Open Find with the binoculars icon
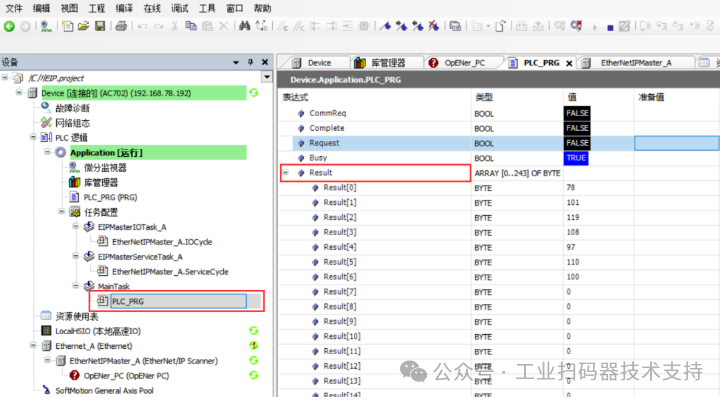Image resolution: width=726 pixels, height=401 pixels. point(244,26)
